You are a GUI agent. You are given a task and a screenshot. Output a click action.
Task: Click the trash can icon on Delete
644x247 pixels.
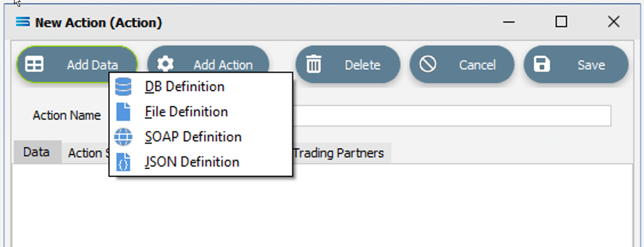(314, 64)
